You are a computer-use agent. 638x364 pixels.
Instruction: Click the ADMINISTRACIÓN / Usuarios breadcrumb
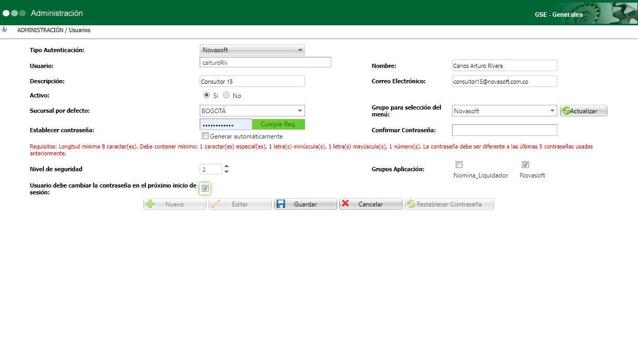pyautogui.click(x=54, y=30)
